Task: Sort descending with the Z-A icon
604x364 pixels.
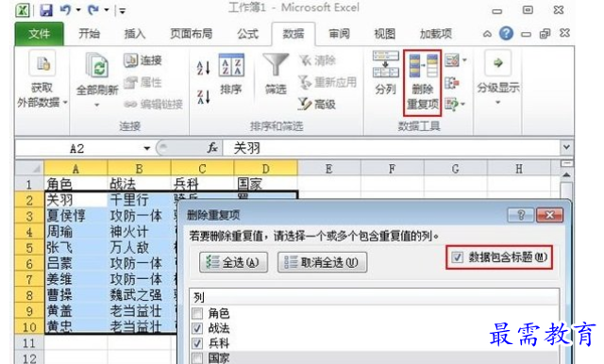Action: pos(203,96)
